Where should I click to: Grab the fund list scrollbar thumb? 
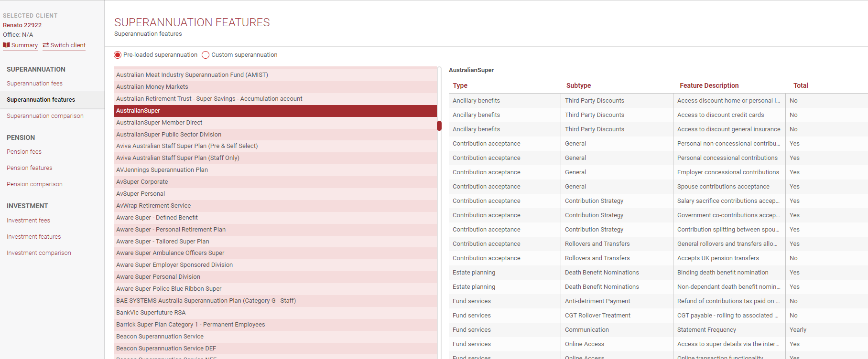point(439,126)
